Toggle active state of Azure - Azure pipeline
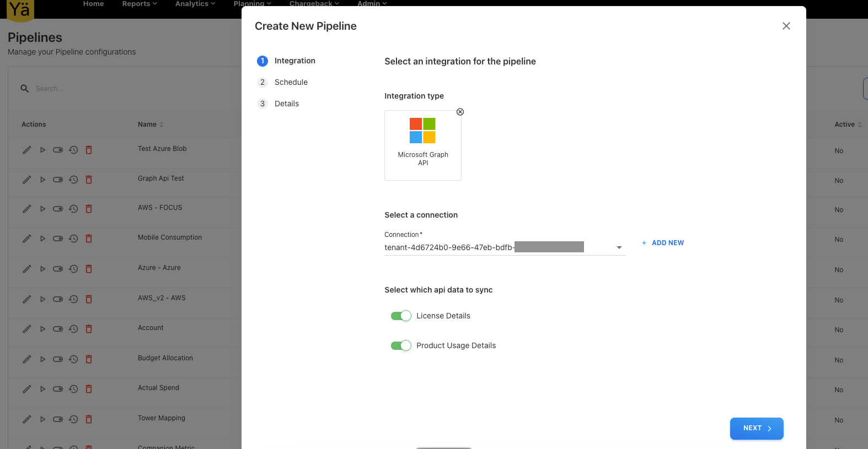The height and width of the screenshot is (449, 868). [58, 269]
